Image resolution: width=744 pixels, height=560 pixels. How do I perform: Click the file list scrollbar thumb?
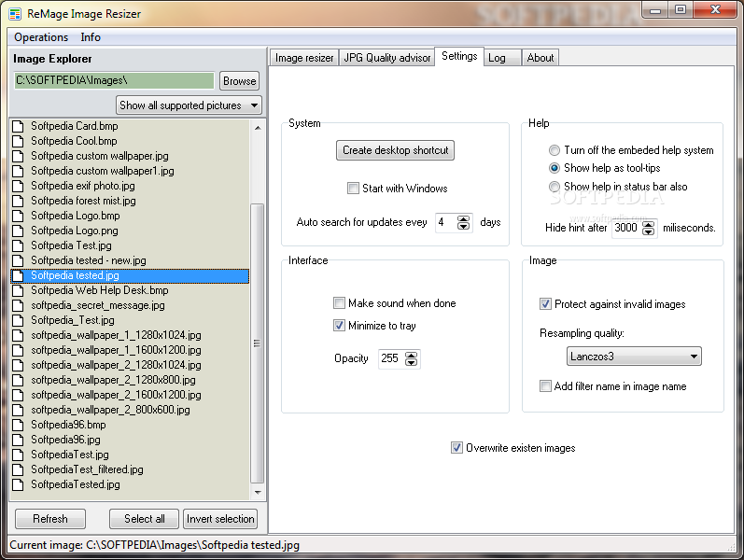[x=257, y=343]
